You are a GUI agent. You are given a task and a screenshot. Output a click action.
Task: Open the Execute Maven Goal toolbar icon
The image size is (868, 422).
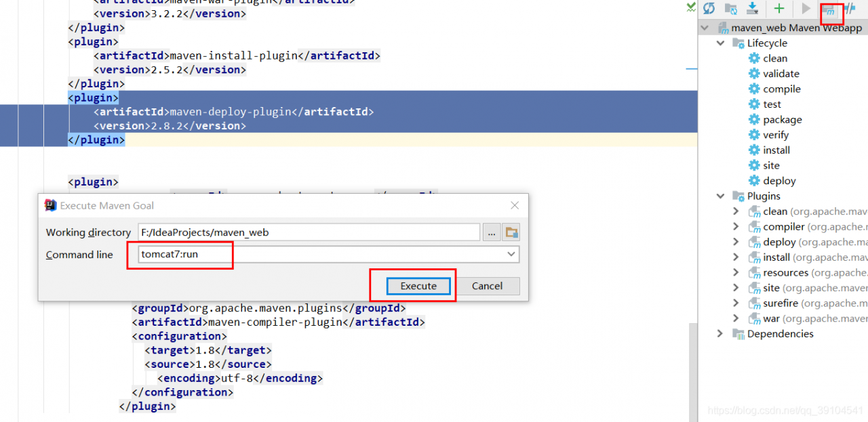point(829,9)
